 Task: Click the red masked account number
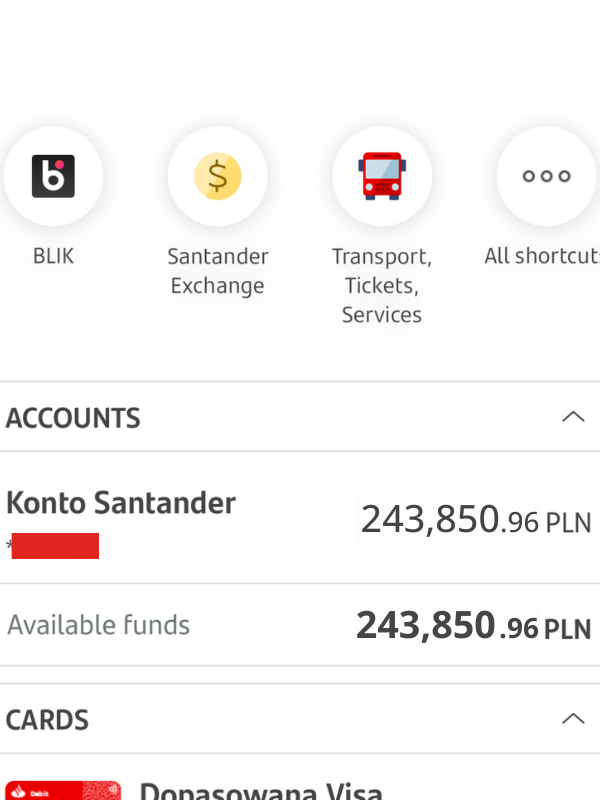pyautogui.click(x=55, y=546)
